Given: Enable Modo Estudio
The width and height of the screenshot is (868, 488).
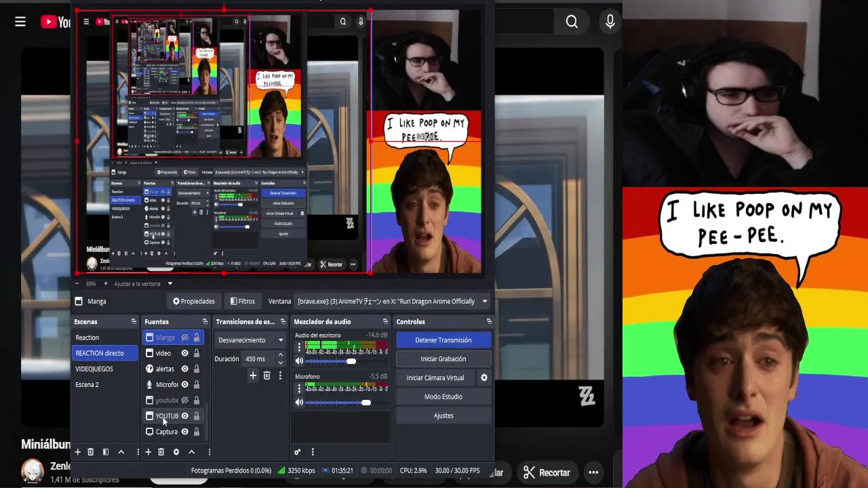Looking at the screenshot, I should pyautogui.click(x=443, y=396).
